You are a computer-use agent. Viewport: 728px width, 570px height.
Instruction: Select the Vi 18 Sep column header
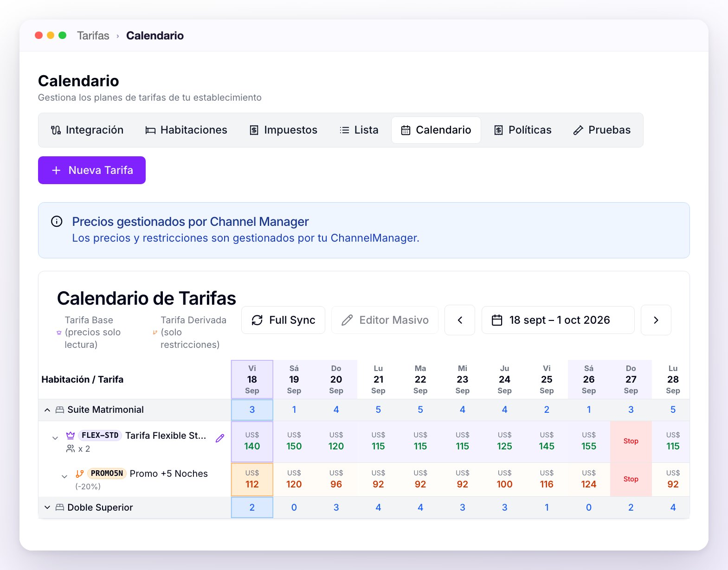(252, 379)
